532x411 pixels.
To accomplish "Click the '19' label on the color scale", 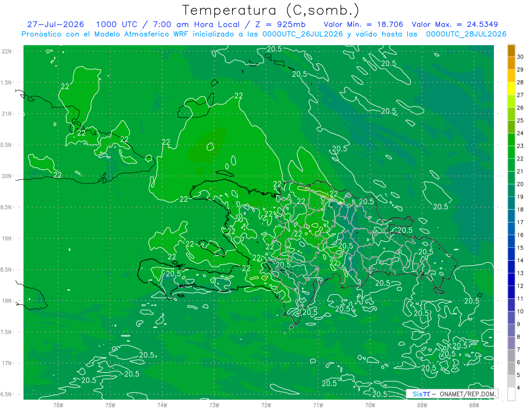I will pyautogui.click(x=520, y=197).
